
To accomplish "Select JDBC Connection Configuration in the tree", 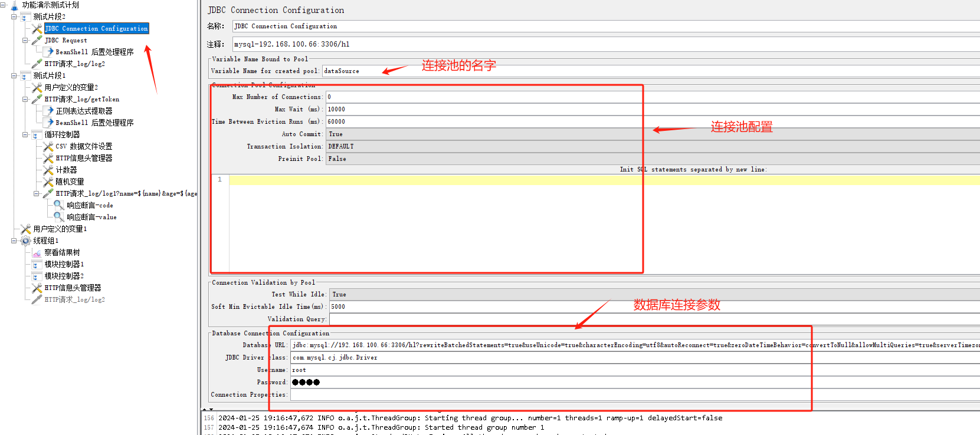I will tap(97, 28).
